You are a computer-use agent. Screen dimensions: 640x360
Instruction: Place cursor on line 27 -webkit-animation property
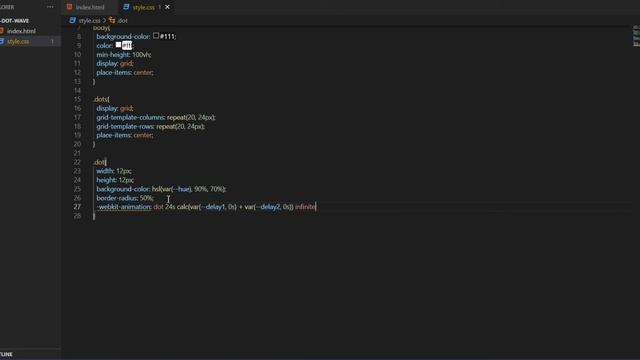124,207
